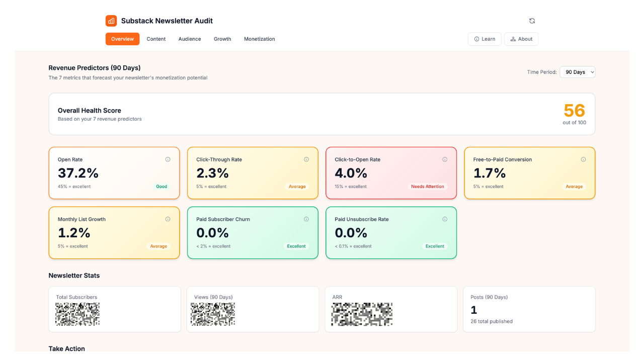Image resolution: width=644 pixels, height=362 pixels.
Task: Expand the Time Period 90 Days dropdown
Action: 578,72
